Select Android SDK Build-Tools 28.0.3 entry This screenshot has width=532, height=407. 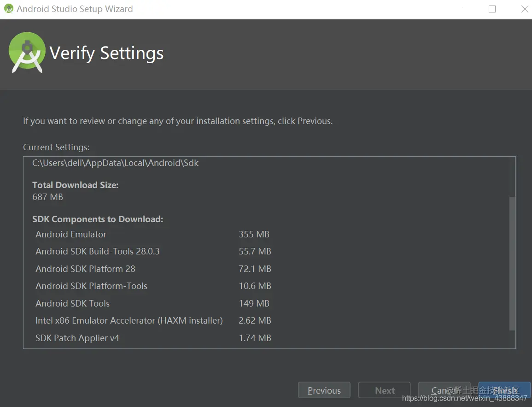click(97, 251)
